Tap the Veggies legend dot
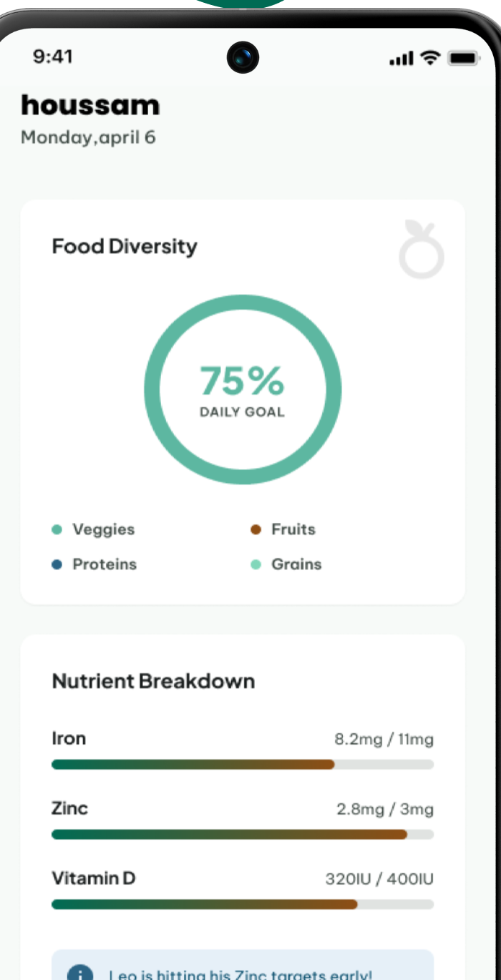Viewport: 501px width, 980px height. [x=57, y=530]
